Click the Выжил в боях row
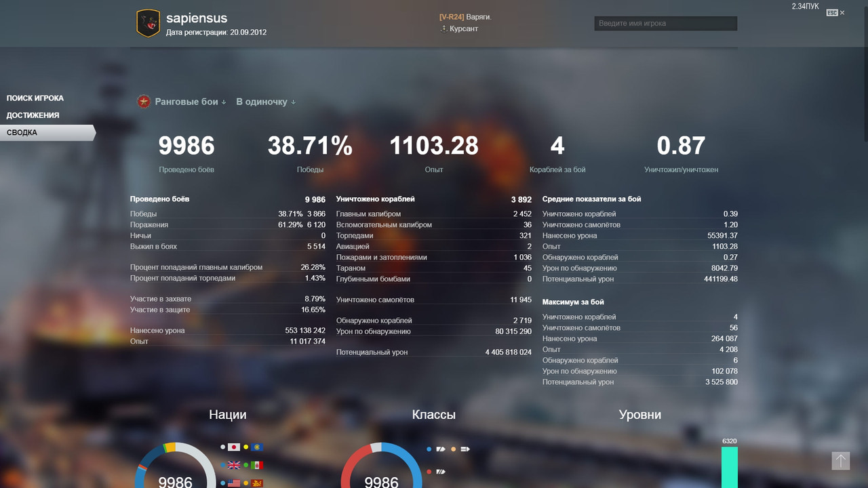 (228, 247)
